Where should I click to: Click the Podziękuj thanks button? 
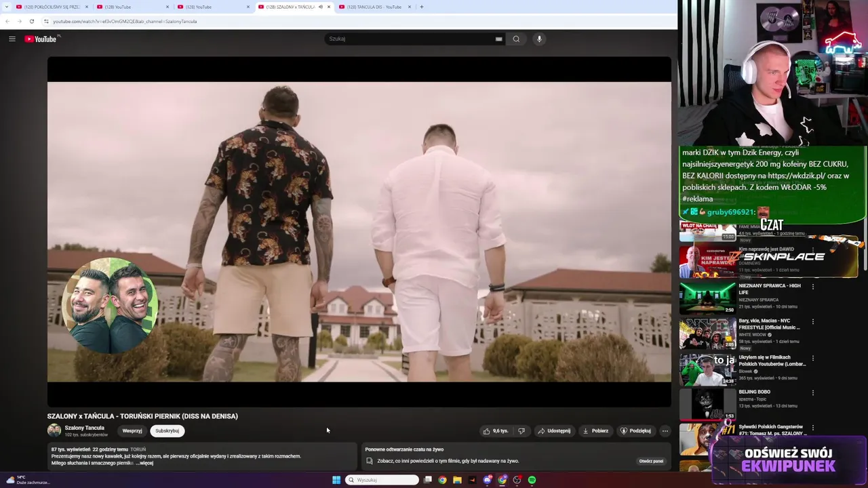click(635, 431)
